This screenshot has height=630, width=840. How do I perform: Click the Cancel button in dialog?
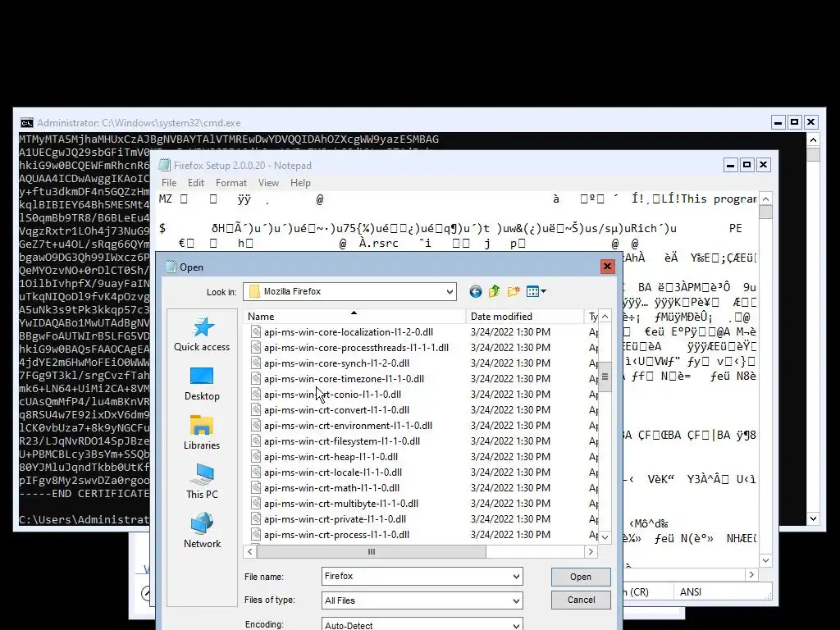pos(581,600)
